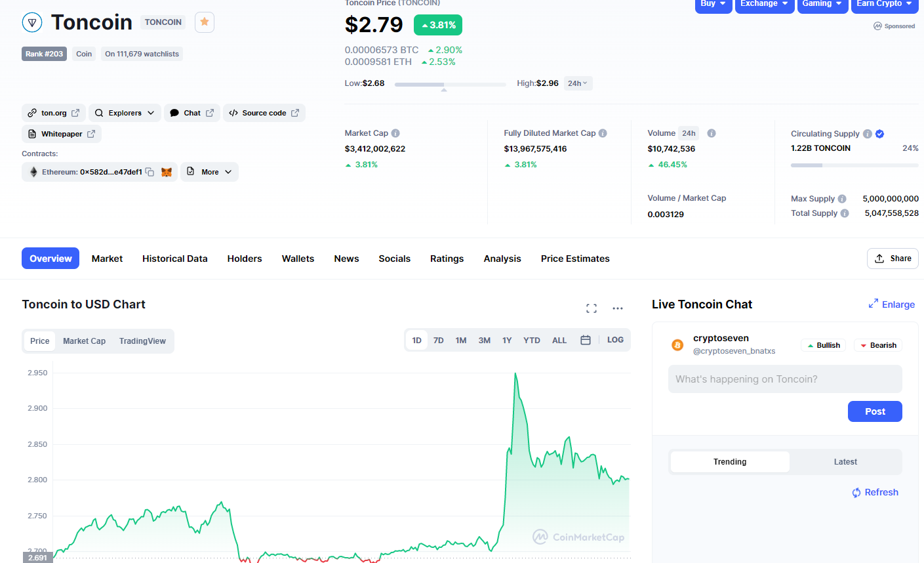Switch chart range to 1Y
The height and width of the screenshot is (563, 924).
click(x=507, y=341)
